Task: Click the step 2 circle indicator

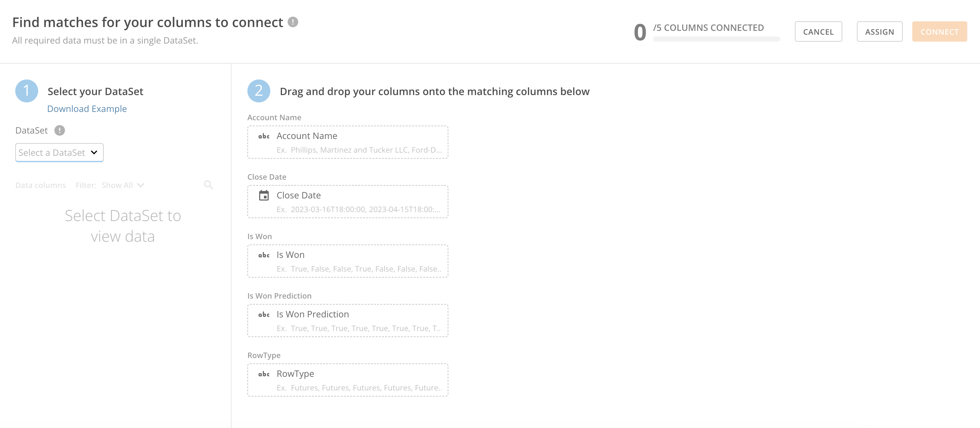Action: click(259, 91)
